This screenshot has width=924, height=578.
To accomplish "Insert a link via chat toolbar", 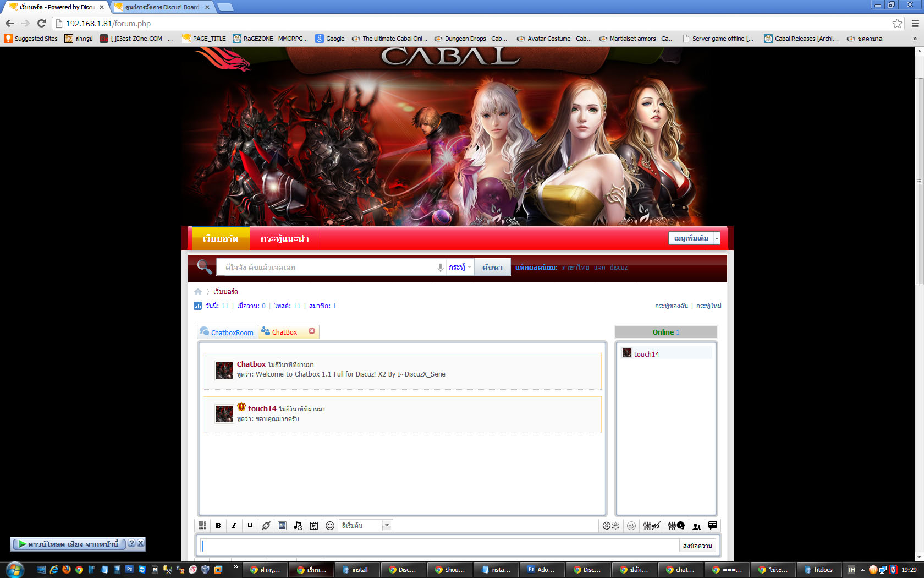I will tap(266, 526).
